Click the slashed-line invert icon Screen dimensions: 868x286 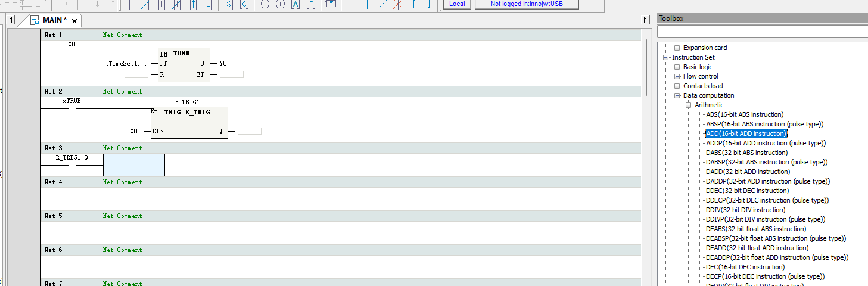pyautogui.click(x=382, y=4)
